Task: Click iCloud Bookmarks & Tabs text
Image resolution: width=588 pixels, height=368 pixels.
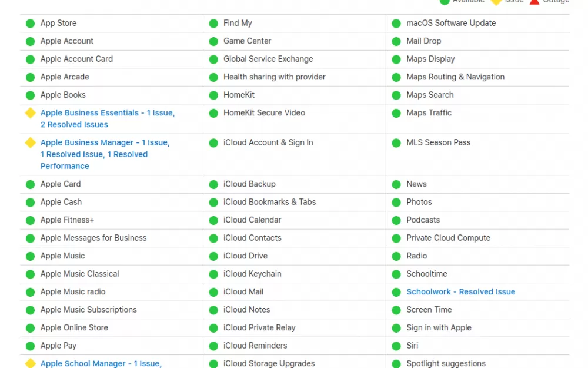Action: 270,202
